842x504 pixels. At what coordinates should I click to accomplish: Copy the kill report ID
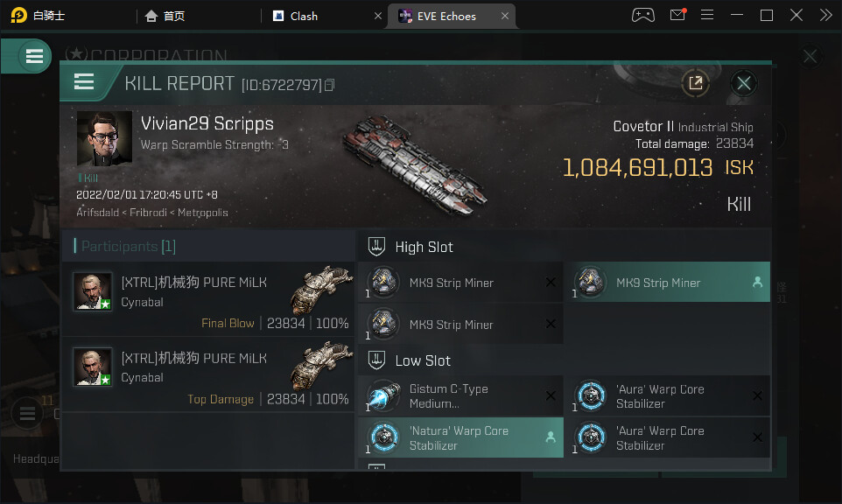coord(330,85)
